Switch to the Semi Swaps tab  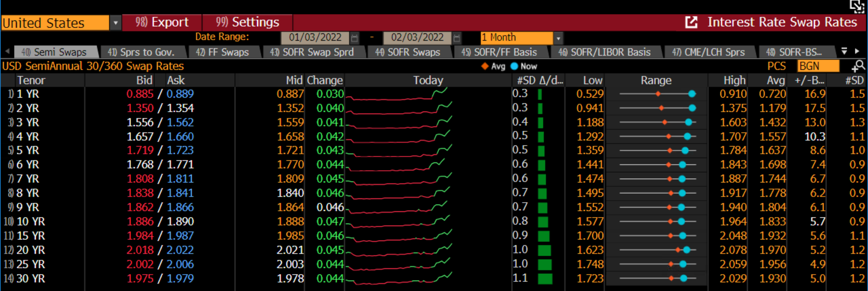click(x=54, y=52)
